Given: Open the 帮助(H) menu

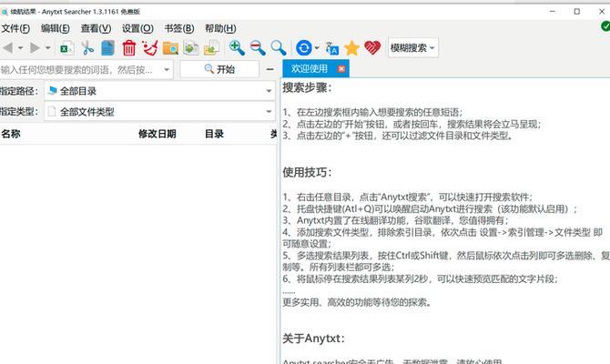Looking at the screenshot, I should click(x=220, y=28).
